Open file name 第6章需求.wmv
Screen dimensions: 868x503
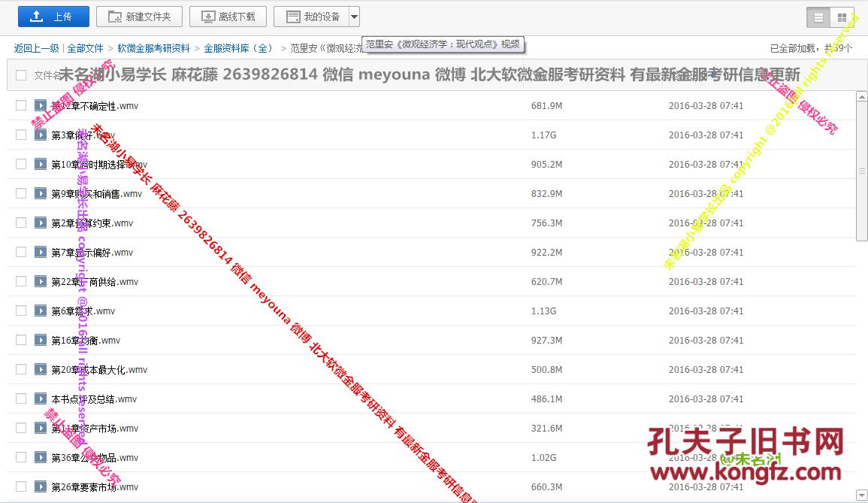coord(83,311)
